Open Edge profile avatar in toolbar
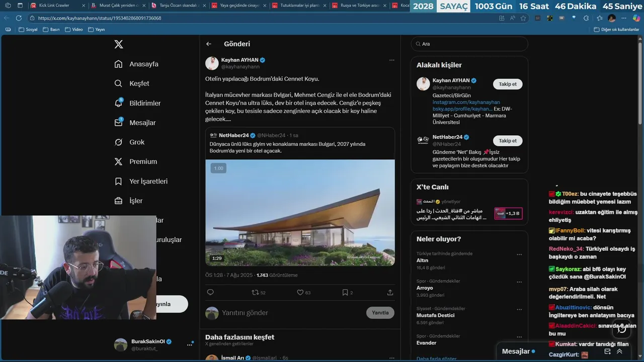The height and width of the screenshot is (362, 644). tap(612, 18)
